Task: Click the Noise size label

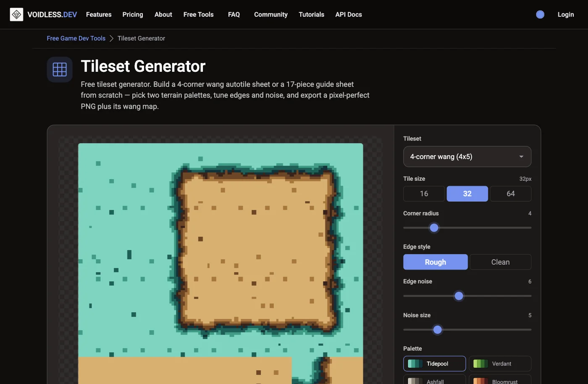Action: (x=417, y=315)
